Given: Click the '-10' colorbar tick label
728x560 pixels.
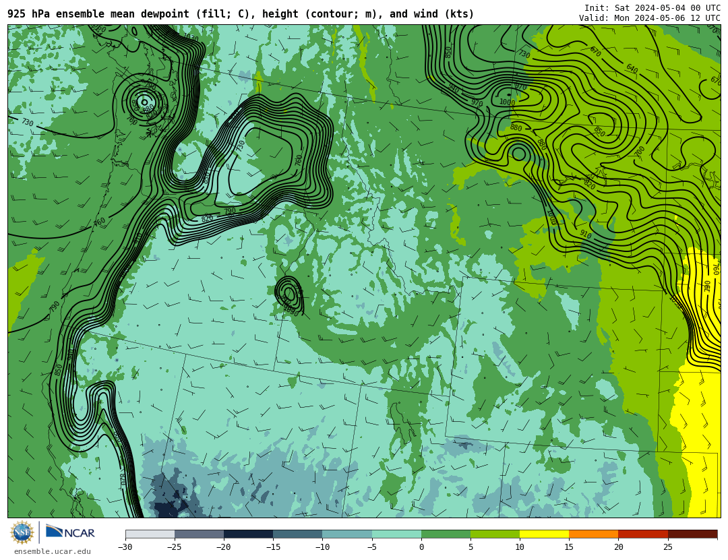Looking at the screenshot, I should 322,547.
